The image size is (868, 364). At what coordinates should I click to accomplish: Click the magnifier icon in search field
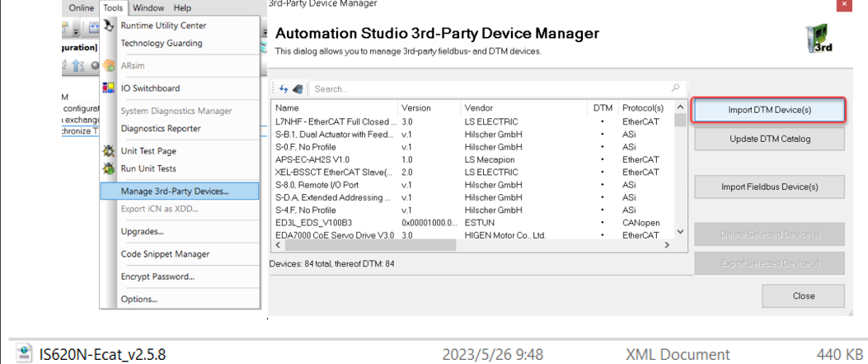tap(675, 88)
